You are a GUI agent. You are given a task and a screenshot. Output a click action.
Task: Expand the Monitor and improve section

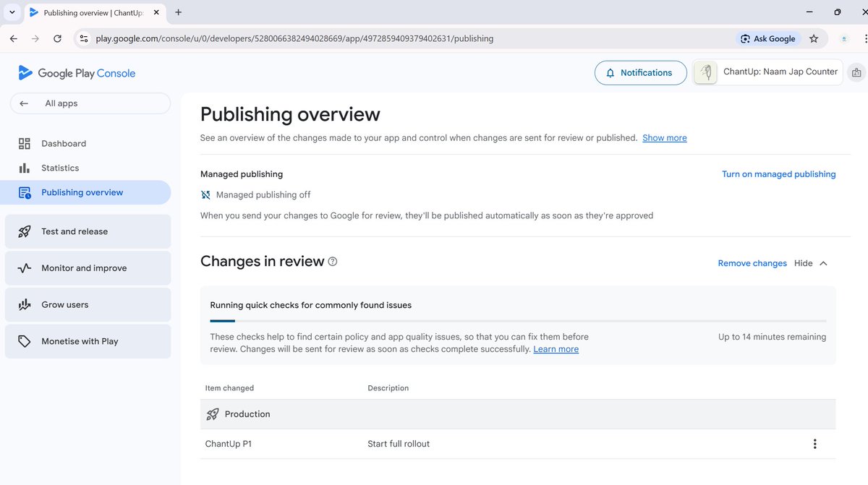[88, 268]
